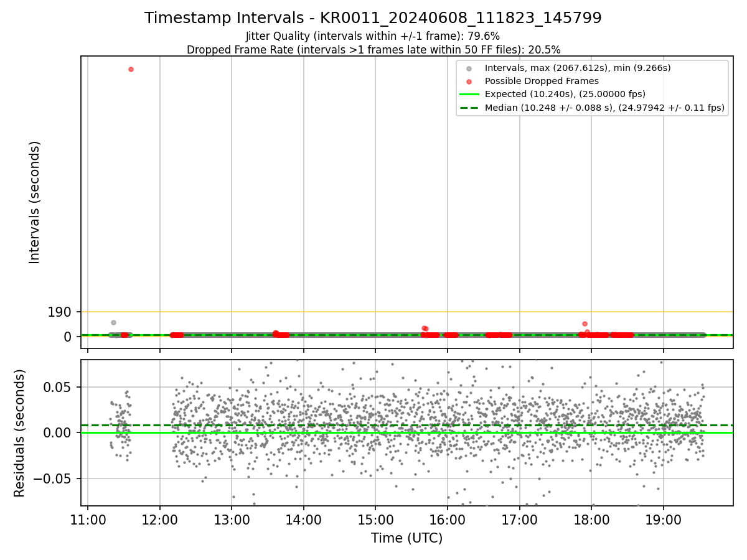Click the gray marker icon in the legend
747x560 pixels.
tap(469, 68)
